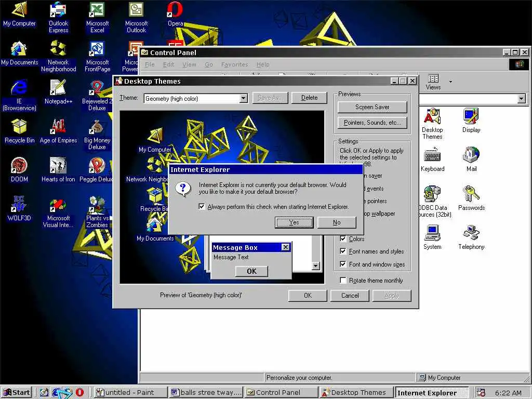Open Desktop Themes icon in Control Panel
532x399 pixels.
pyautogui.click(x=432, y=123)
